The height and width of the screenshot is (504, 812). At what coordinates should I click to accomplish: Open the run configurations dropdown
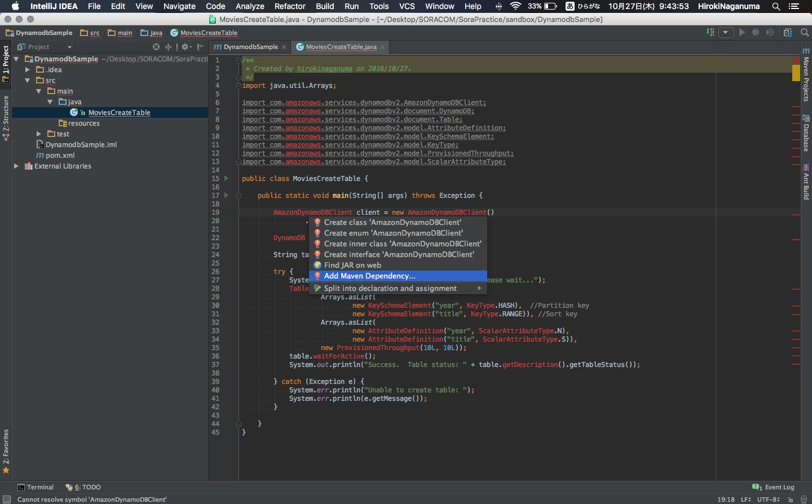tap(726, 32)
